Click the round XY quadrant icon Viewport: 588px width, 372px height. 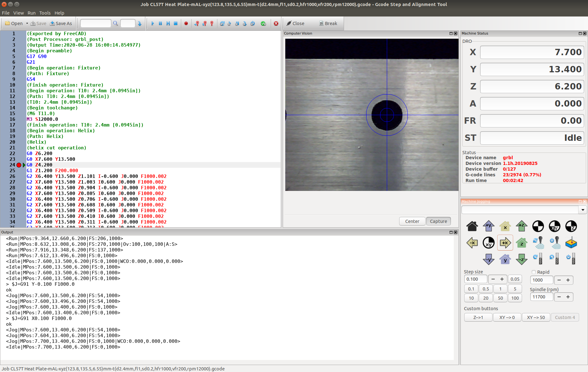click(489, 243)
